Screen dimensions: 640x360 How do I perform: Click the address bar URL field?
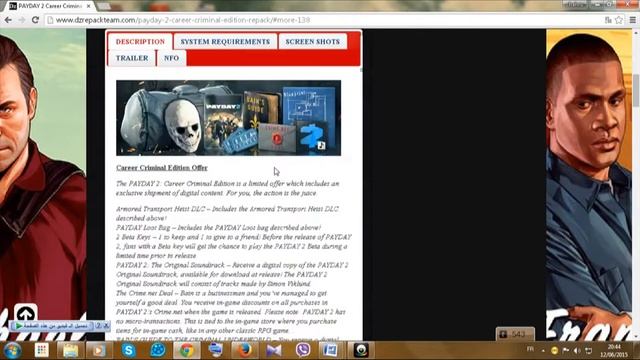pos(327,20)
